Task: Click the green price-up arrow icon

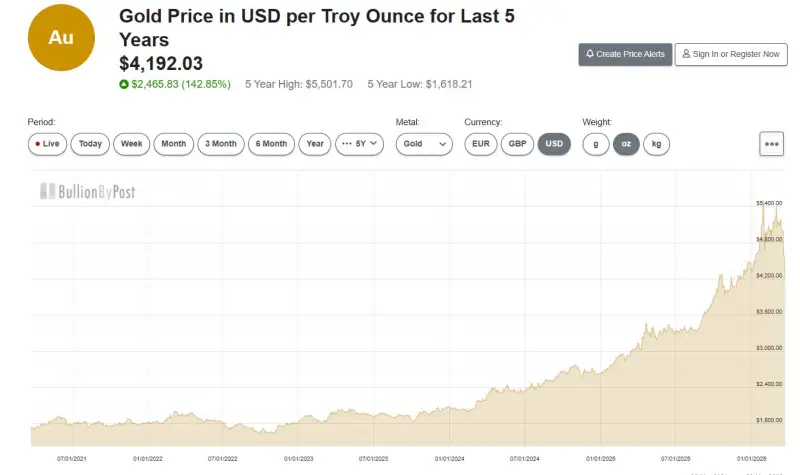Action: click(123, 84)
